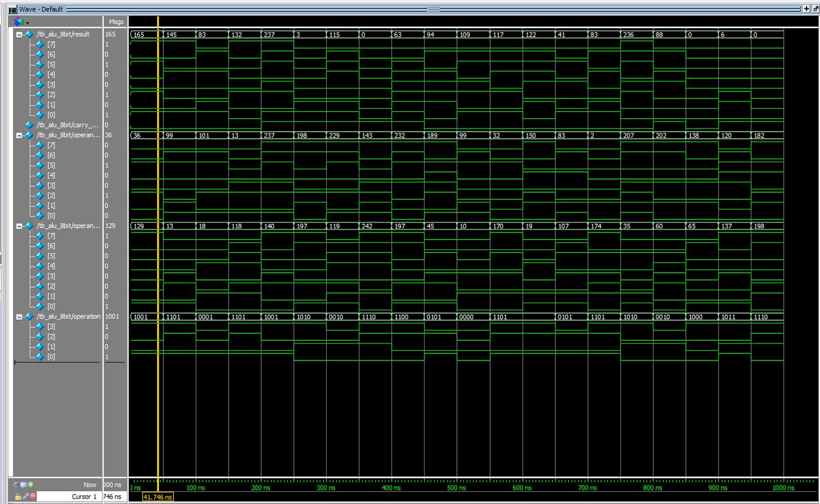Click the diamond icon beside the carry_ signal
This screenshot has height=504, width=820.
(28, 125)
